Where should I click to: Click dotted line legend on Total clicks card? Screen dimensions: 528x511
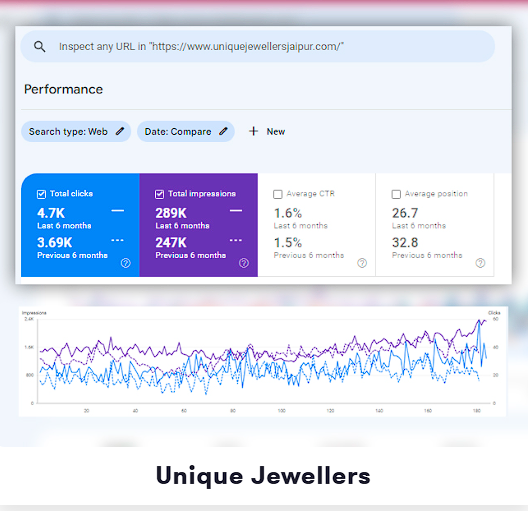(118, 240)
